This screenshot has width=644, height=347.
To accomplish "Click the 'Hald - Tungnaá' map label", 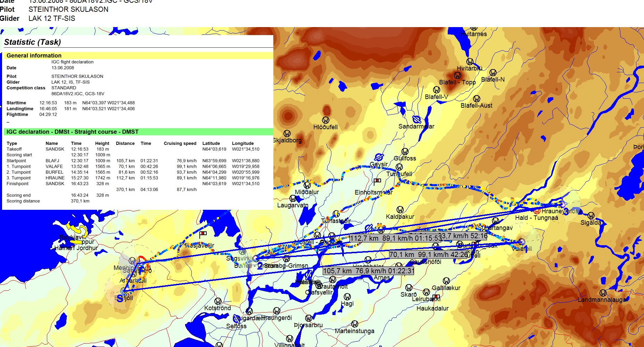I will coord(536,218).
